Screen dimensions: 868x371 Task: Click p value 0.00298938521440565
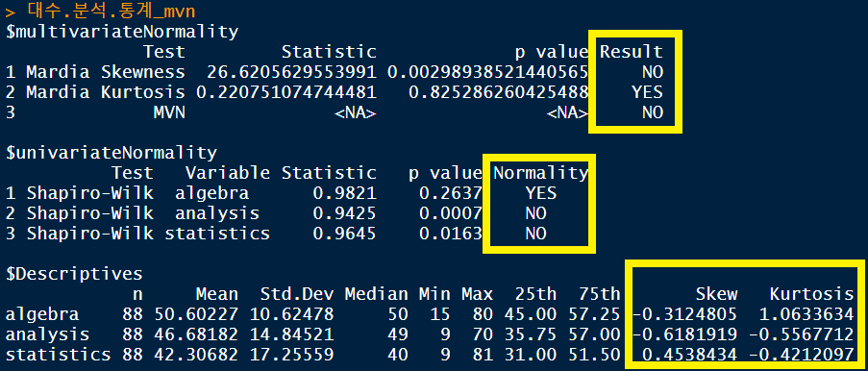(488, 72)
